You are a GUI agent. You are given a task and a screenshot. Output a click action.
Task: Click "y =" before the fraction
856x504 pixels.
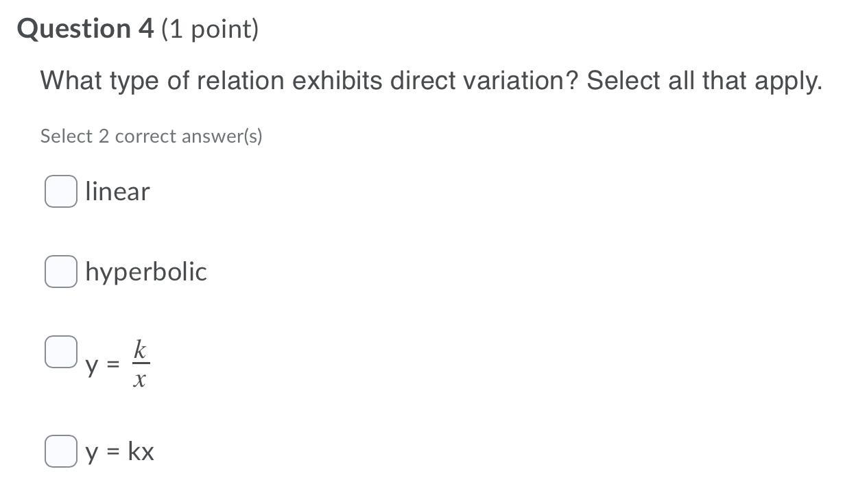pos(102,366)
